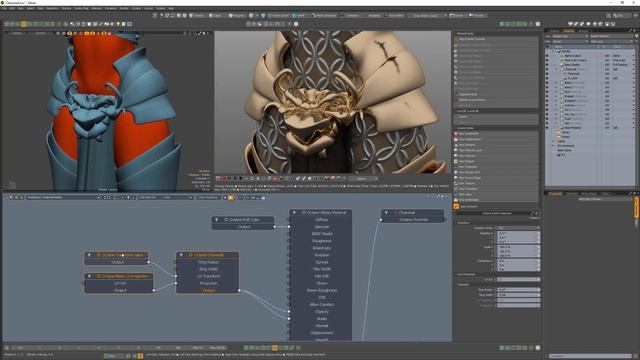This screenshot has height=360, width=640.
Task: Click the gear icon in the bottom status bar
Action: click(538, 348)
